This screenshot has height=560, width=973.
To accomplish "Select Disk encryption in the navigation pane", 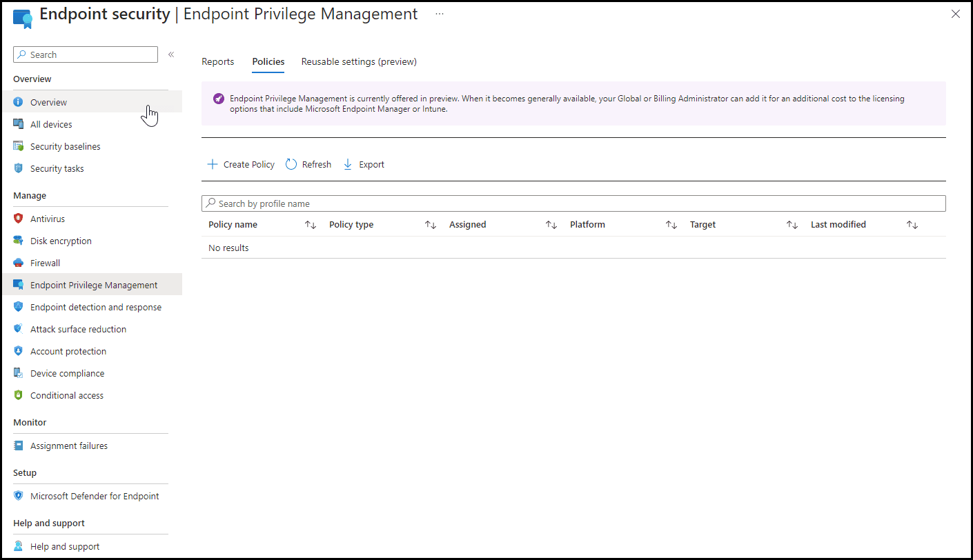I will click(61, 241).
